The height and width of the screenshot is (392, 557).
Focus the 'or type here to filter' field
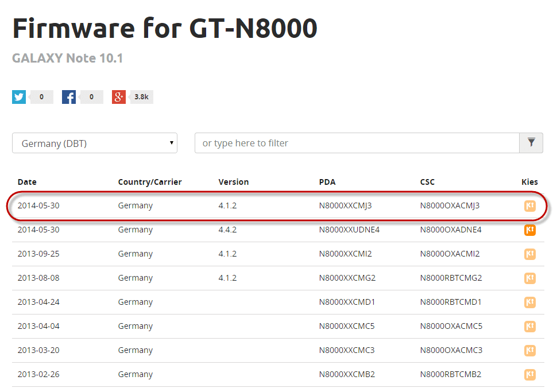357,143
